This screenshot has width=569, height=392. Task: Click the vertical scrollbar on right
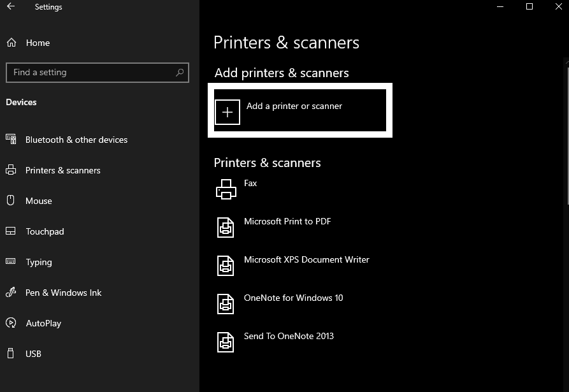(x=567, y=136)
